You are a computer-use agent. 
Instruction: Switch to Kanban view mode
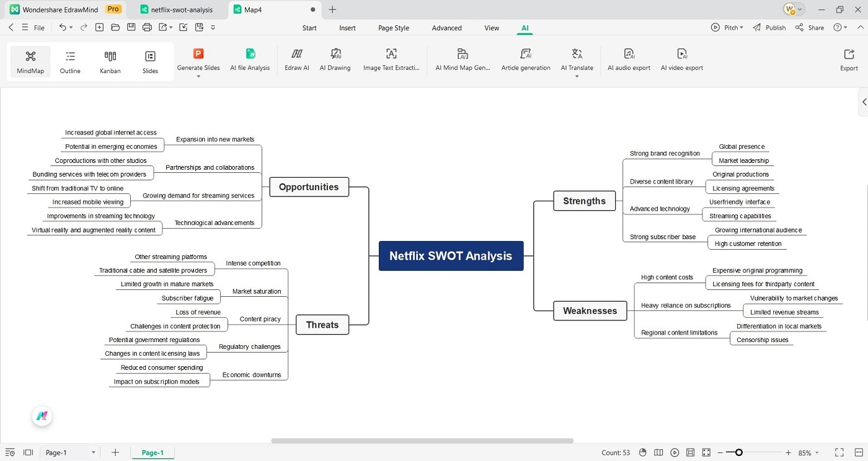tap(110, 62)
